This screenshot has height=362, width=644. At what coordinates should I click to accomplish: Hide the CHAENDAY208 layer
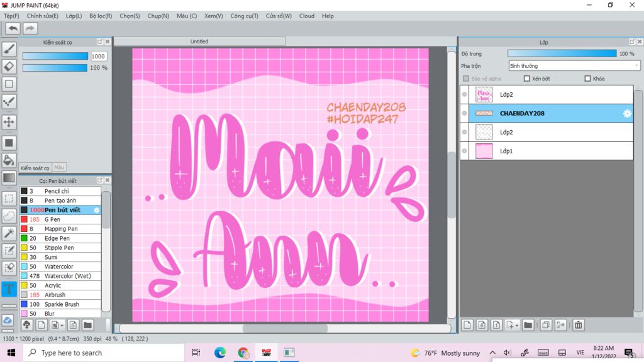coord(465,113)
